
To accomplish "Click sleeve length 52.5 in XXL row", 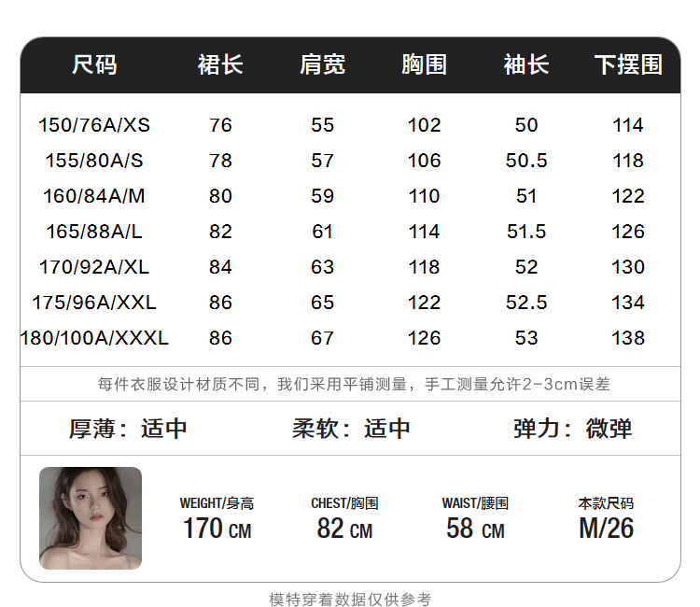I will [526, 303].
